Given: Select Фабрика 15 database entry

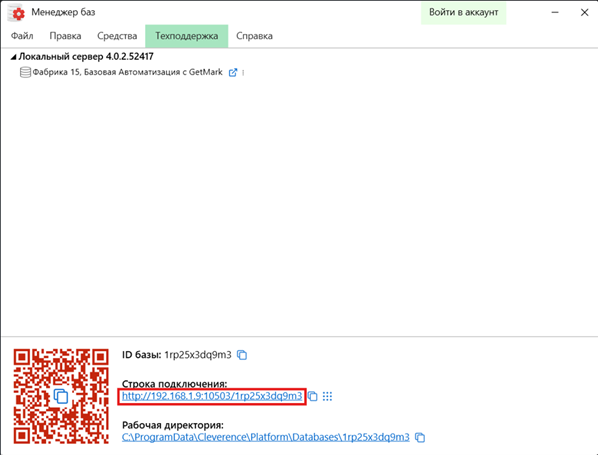Looking at the screenshot, I should (x=127, y=72).
